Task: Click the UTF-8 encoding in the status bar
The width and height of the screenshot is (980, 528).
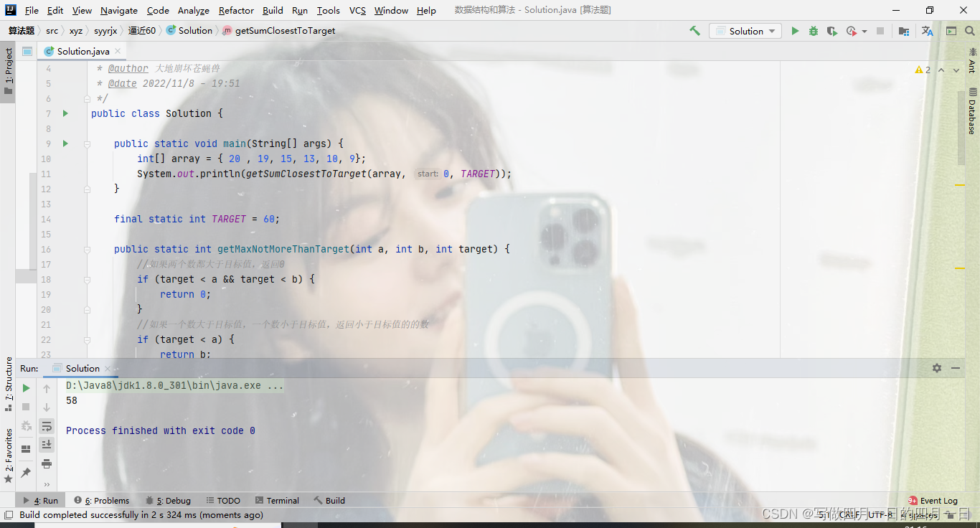Action: tap(880, 514)
